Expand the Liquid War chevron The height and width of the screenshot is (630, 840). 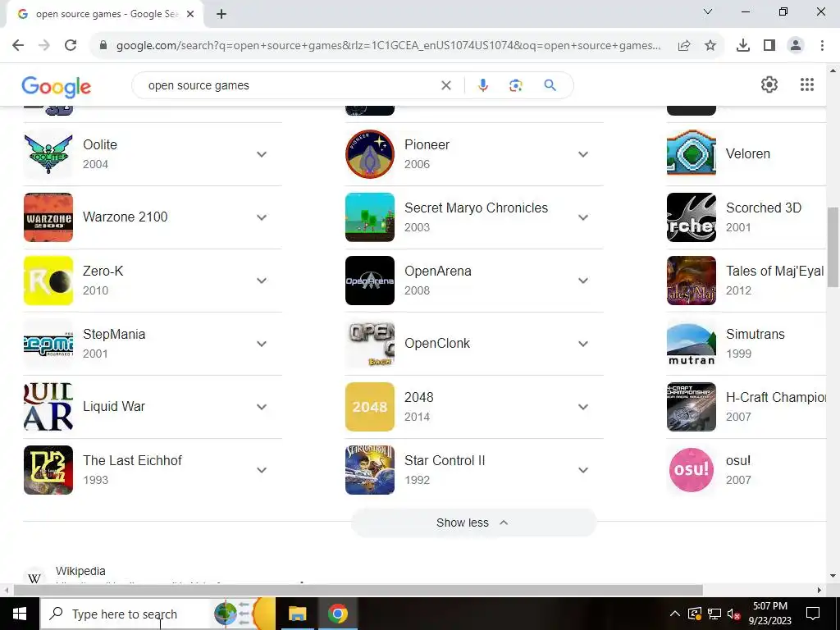click(x=262, y=407)
